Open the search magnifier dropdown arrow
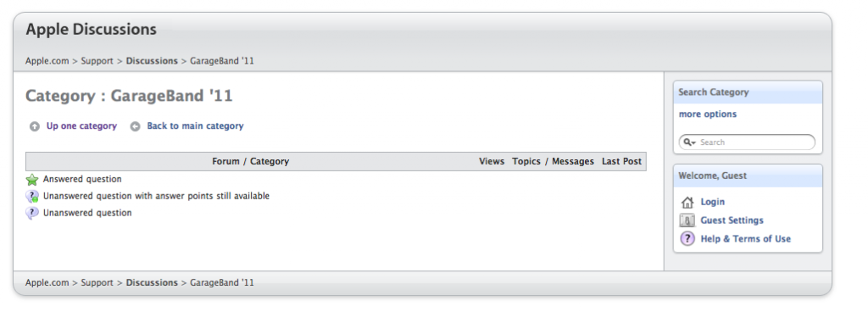This screenshot has height=312, width=868. [x=689, y=142]
